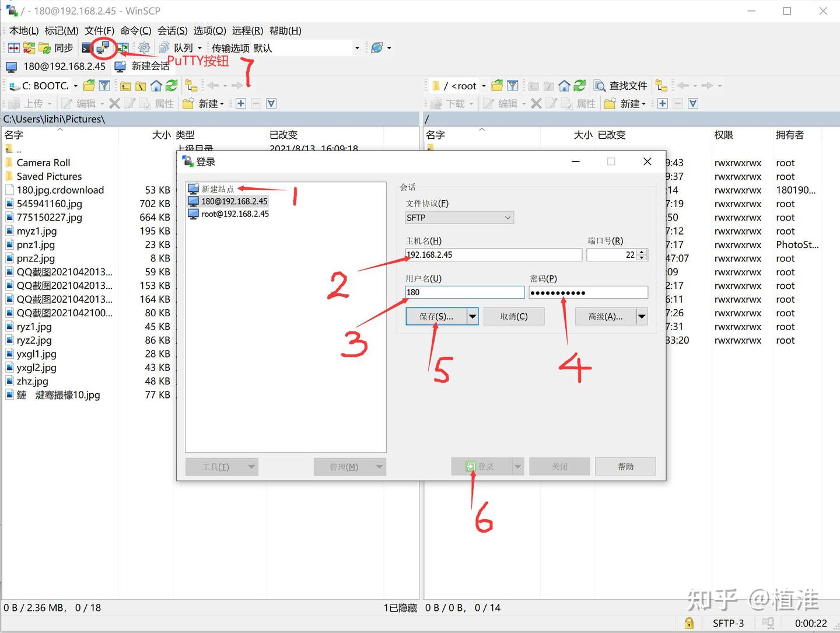Click local panel invert selection icon
This screenshot has height=633, width=840.
[x=271, y=103]
